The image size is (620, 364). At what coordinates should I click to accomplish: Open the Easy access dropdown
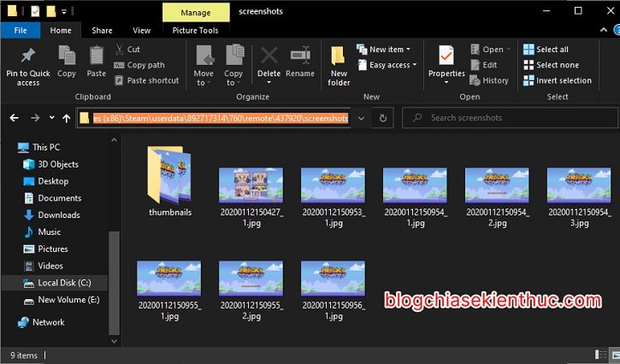[387, 65]
